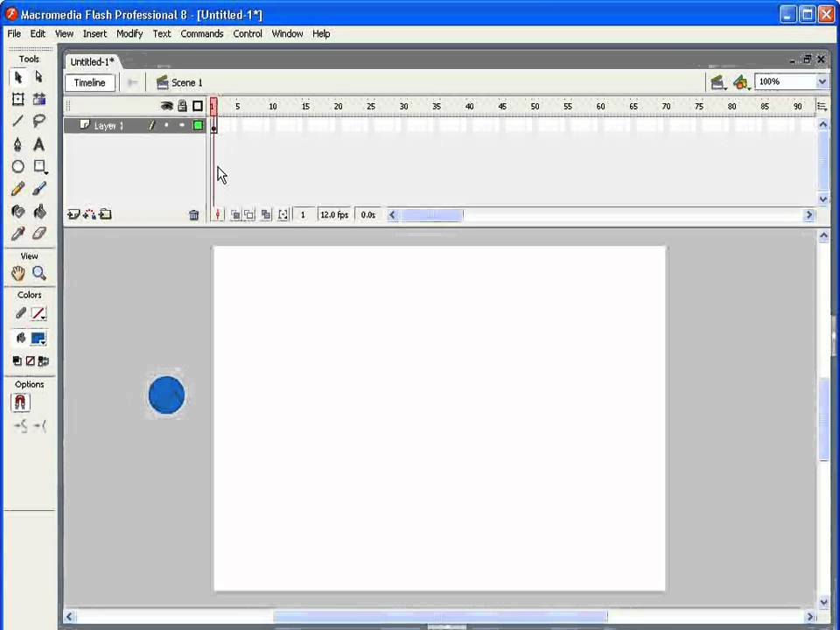
Task: Click the 12.0 fps frame rate field
Action: 335,215
